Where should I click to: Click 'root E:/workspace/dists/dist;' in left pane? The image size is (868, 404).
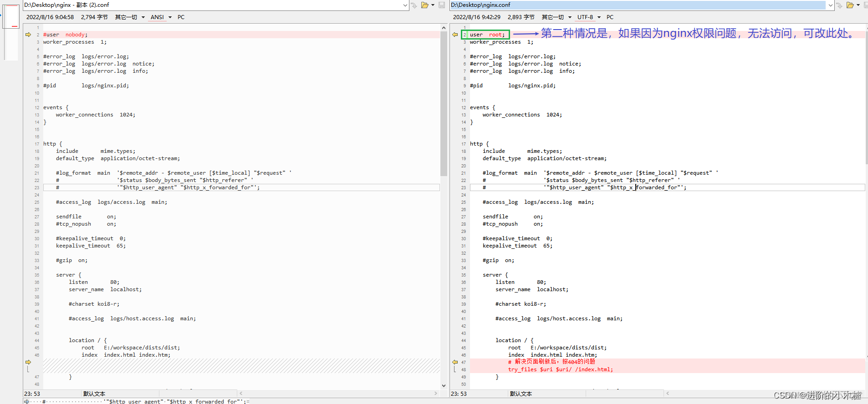(x=131, y=348)
